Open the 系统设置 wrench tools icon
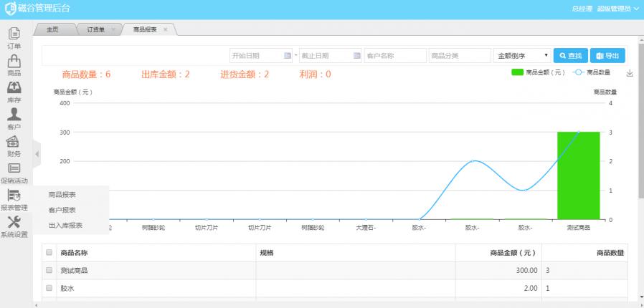The width and height of the screenshot is (644, 308). (x=14, y=223)
